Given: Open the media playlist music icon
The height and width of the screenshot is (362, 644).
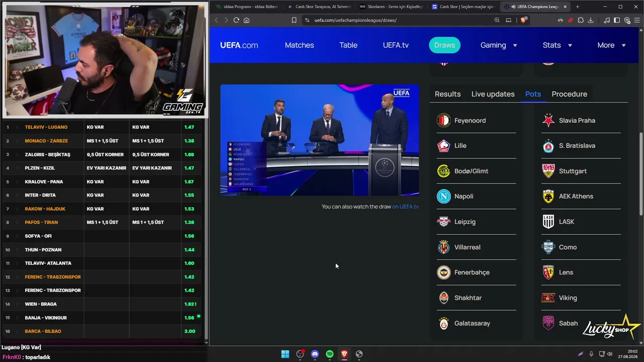Looking at the screenshot, I should point(607,20).
